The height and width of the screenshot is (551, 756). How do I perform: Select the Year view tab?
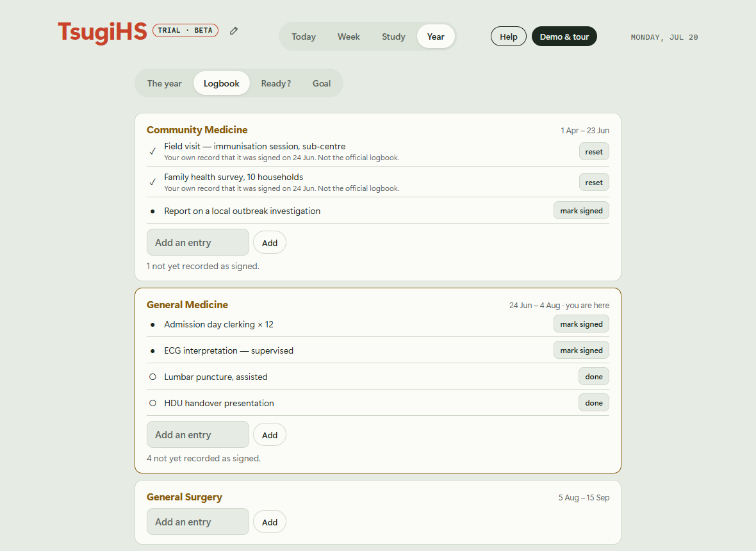pos(436,37)
